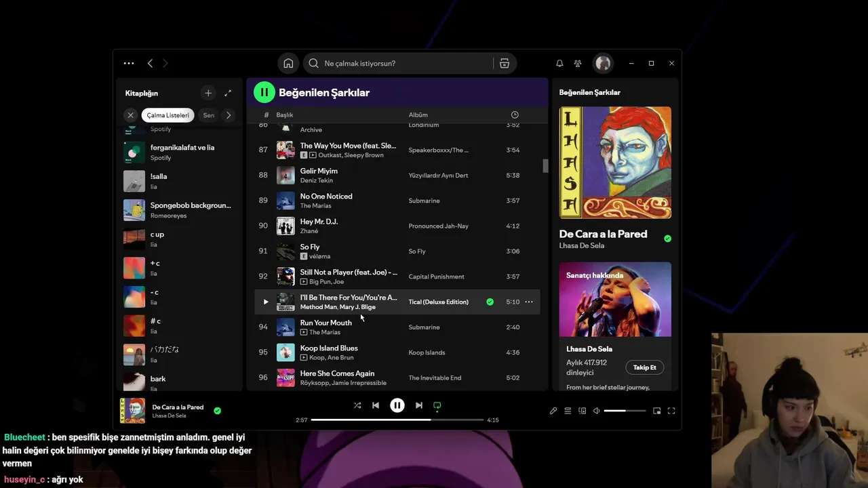Seek within the song progress bar

397,420
